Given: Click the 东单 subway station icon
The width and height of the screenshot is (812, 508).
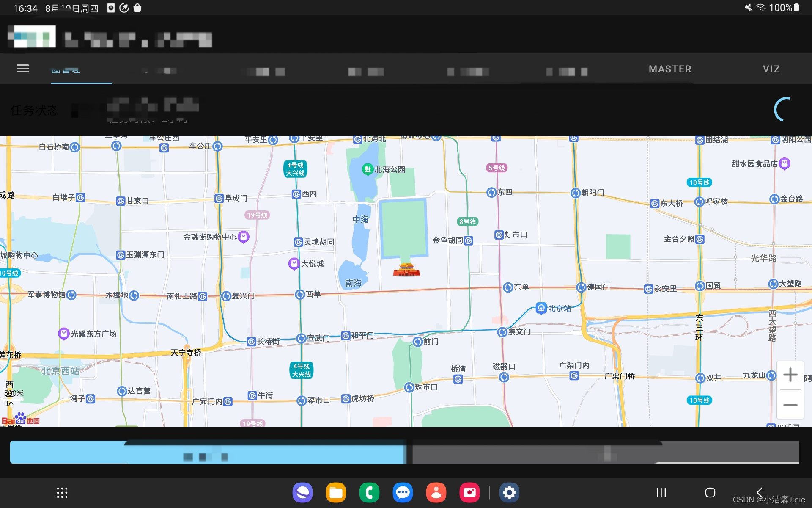Looking at the screenshot, I should click(x=509, y=287).
